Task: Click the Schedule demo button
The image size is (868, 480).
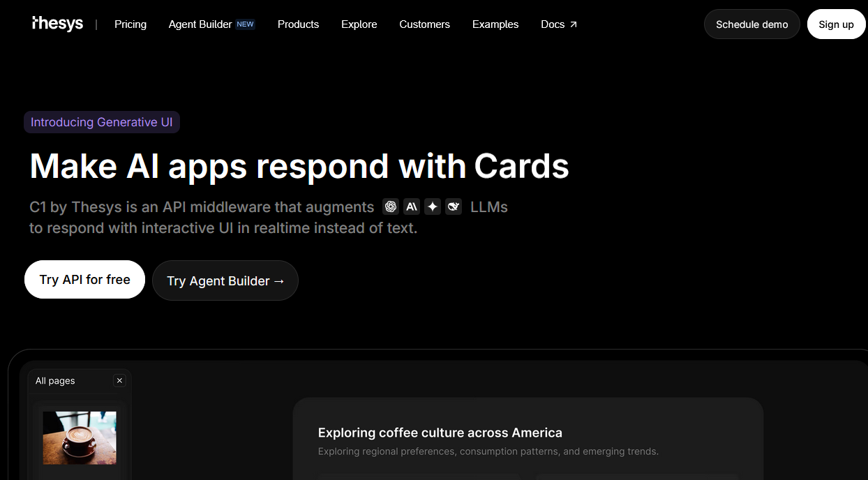Action: [x=751, y=24]
